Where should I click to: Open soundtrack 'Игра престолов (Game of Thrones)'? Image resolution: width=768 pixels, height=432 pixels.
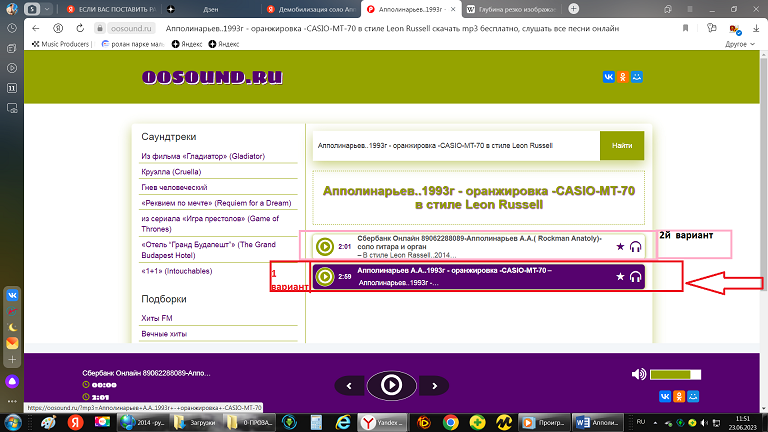[210, 224]
